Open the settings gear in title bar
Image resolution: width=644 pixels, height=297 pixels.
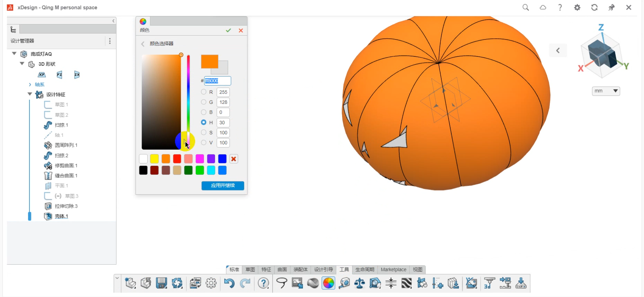point(577,8)
